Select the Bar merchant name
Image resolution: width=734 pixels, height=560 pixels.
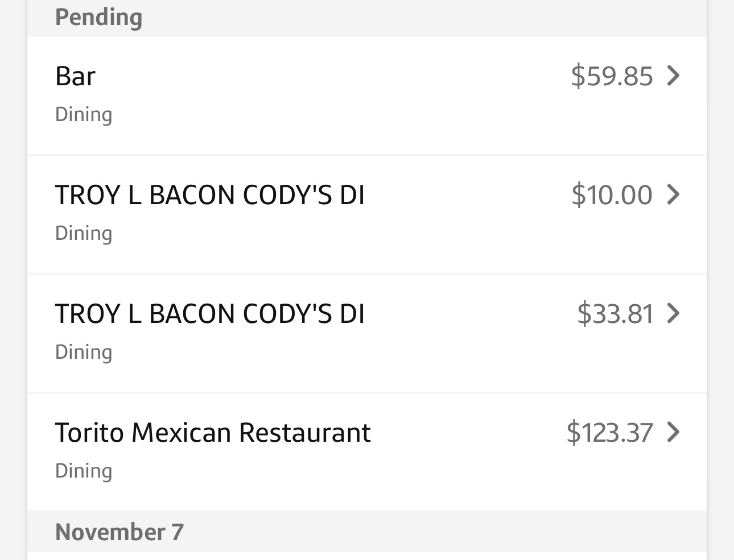(75, 76)
